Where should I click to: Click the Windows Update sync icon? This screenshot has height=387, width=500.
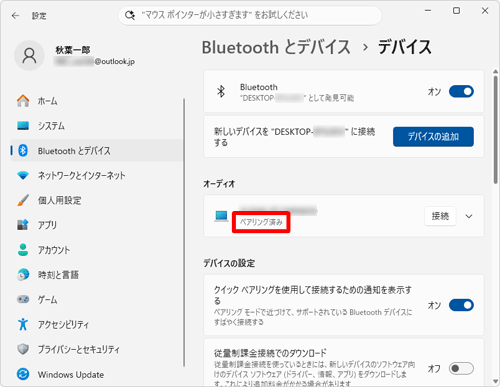click(x=23, y=374)
